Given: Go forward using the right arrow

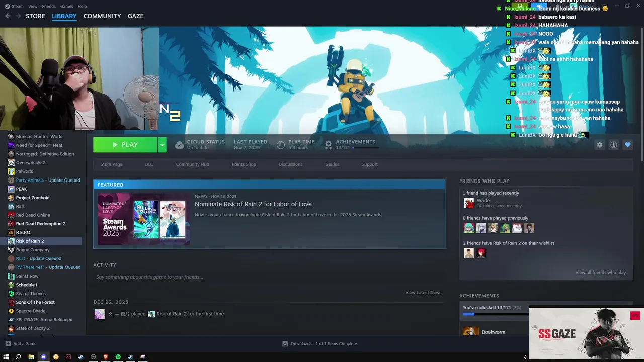Looking at the screenshot, I should tap(18, 16).
